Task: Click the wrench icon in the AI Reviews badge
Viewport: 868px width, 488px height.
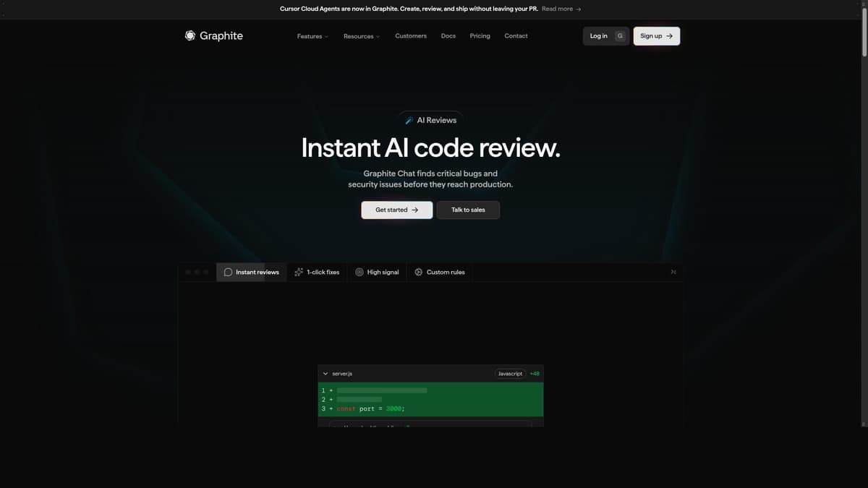Action: pyautogui.click(x=409, y=120)
